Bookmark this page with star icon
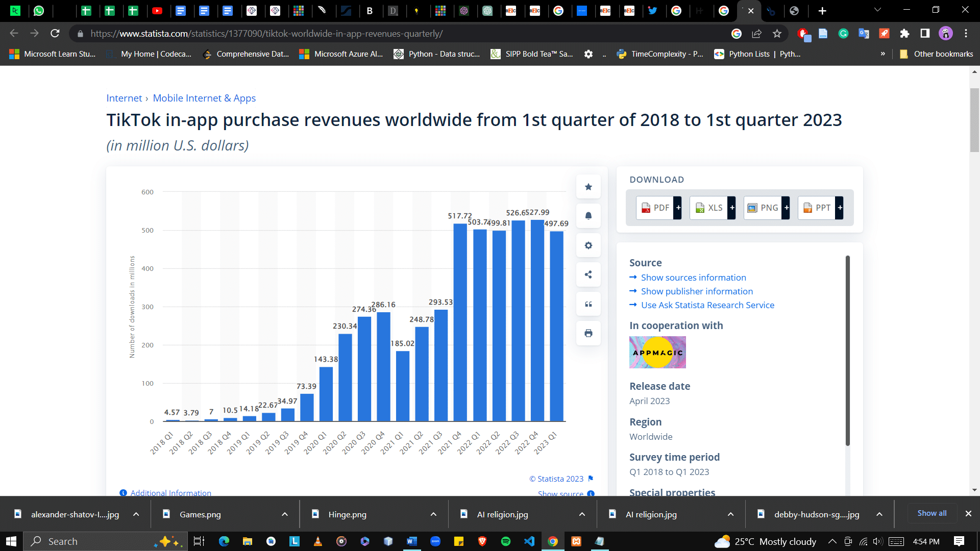The height and width of the screenshot is (551, 980). point(777,34)
